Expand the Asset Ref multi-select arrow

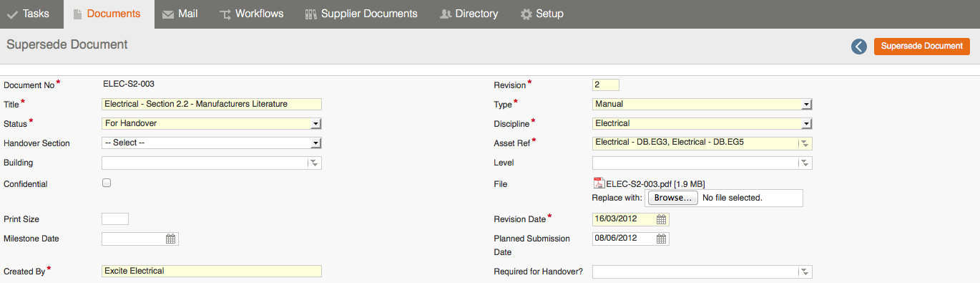[x=805, y=143]
